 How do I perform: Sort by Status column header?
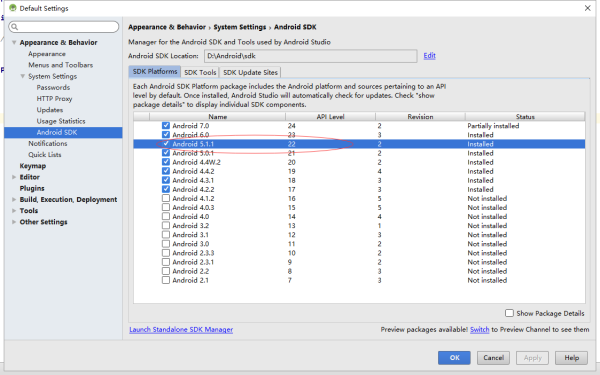click(525, 117)
